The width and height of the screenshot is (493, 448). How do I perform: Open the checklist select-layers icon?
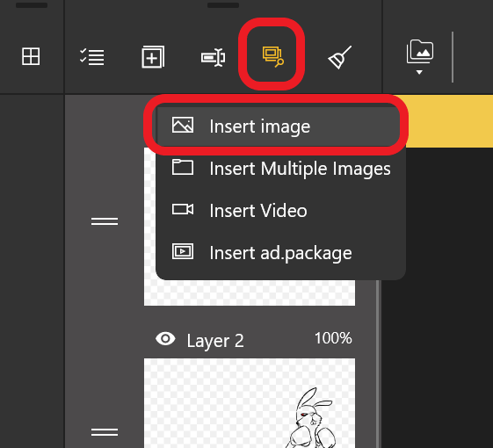pyautogui.click(x=91, y=57)
